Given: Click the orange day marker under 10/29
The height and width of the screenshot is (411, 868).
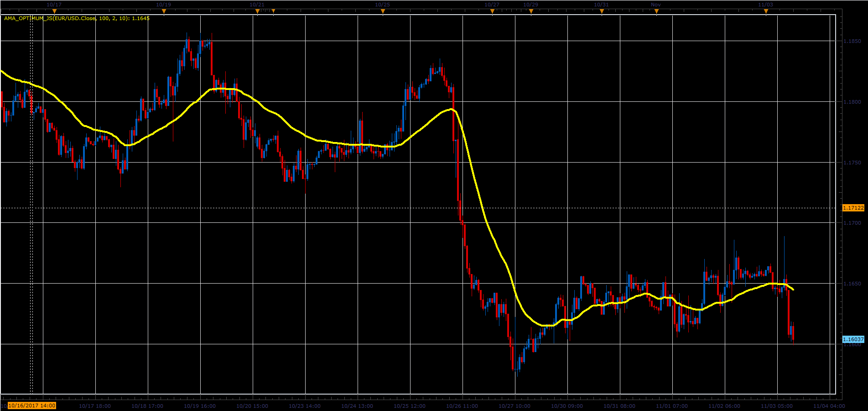Looking at the screenshot, I should click(x=531, y=11).
